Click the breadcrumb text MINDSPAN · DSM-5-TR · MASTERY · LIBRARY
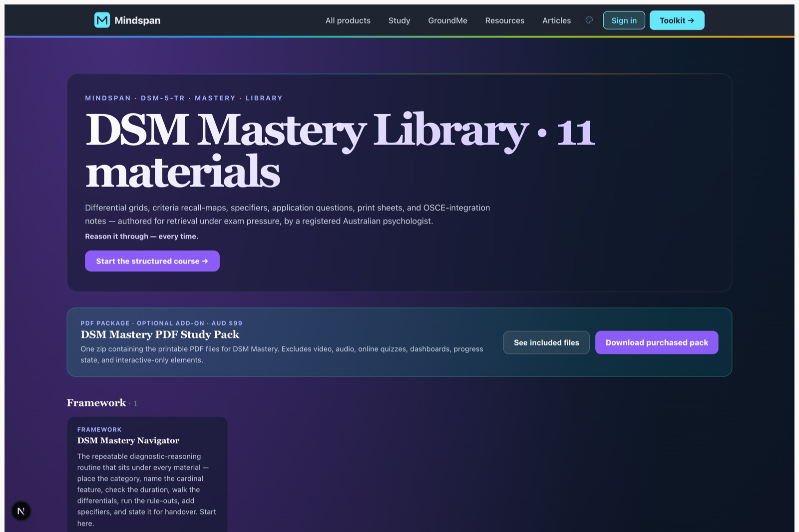This screenshot has width=799, height=532. click(184, 98)
